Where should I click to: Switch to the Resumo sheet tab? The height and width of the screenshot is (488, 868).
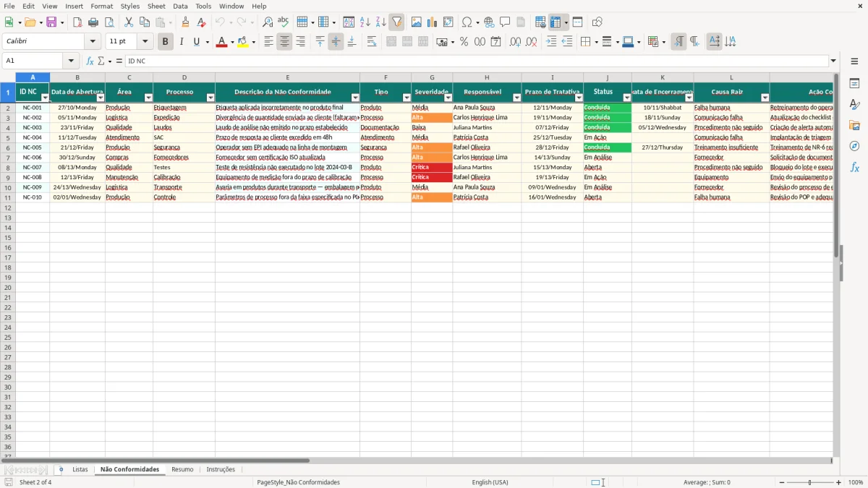coord(182,469)
